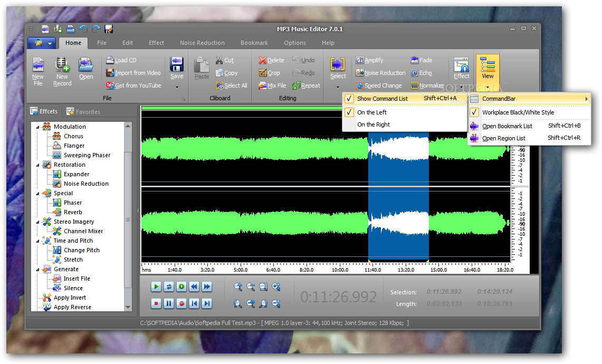Apply the Fade effect
This screenshot has height=364, width=602.
(x=422, y=60)
